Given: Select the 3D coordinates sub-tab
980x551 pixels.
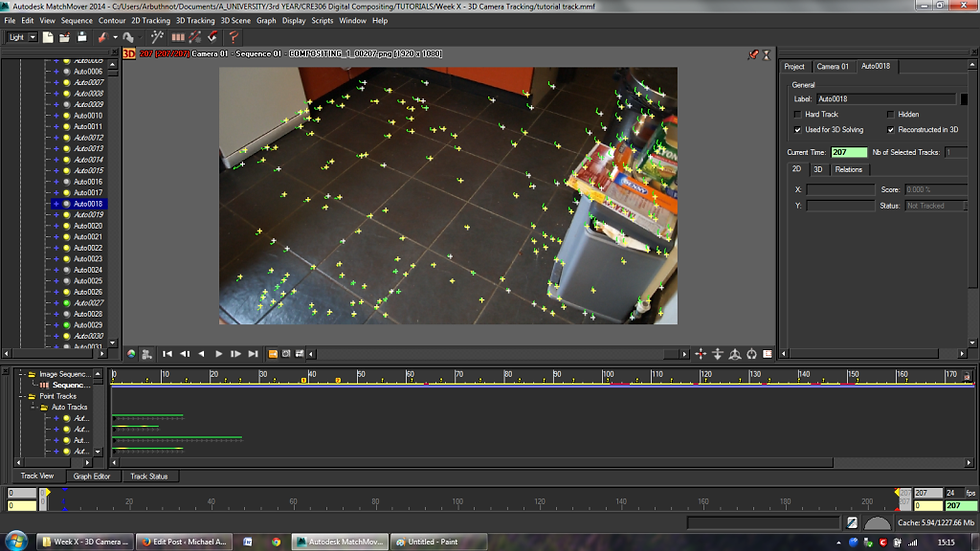Looking at the screenshot, I should (x=818, y=169).
